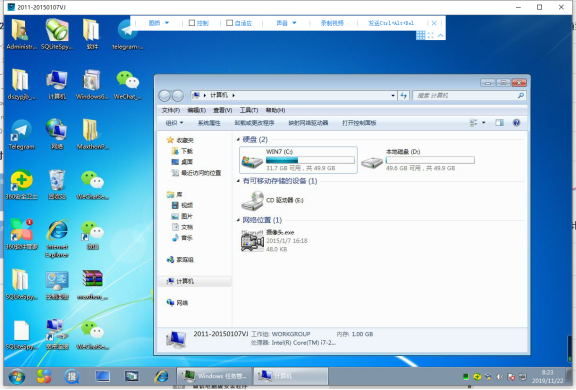Screen dimensions: 576x390
Task: Open the change view options dropdown arrow
Action: point(483,123)
